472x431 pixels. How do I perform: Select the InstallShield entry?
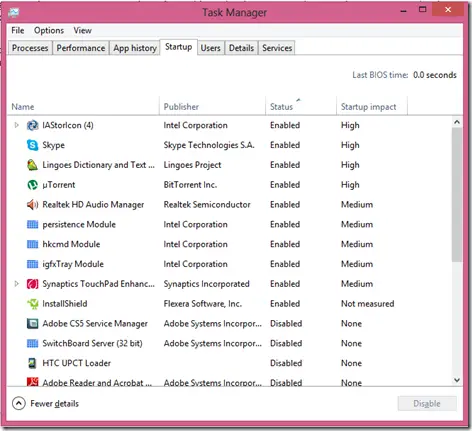[x=65, y=304]
